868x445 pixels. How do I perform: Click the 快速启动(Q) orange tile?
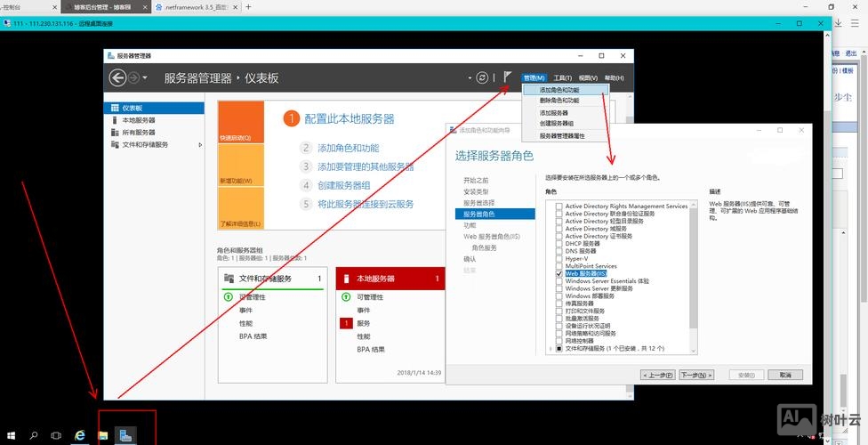point(241,122)
